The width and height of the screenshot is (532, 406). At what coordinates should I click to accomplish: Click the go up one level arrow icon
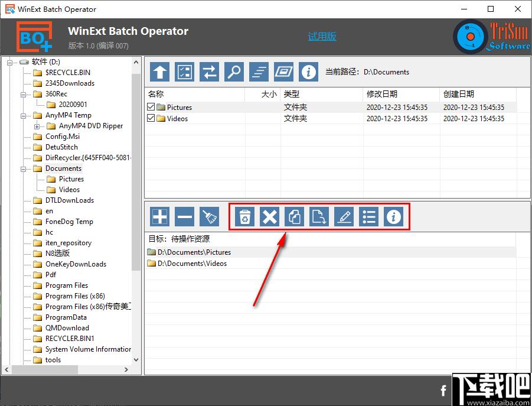(x=159, y=72)
